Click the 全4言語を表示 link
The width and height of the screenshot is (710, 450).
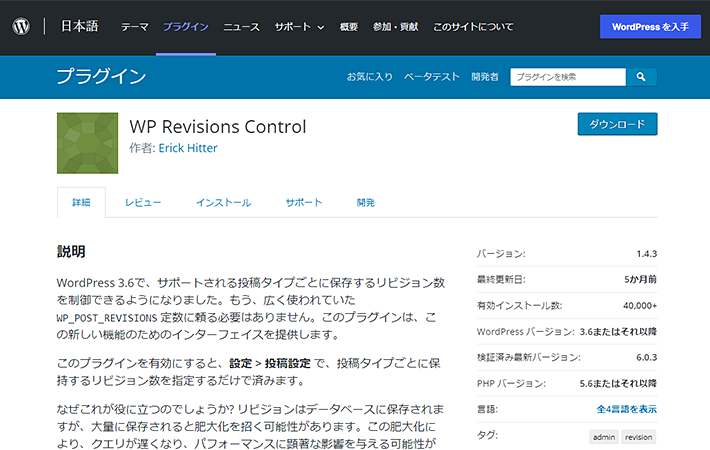[x=626, y=409]
